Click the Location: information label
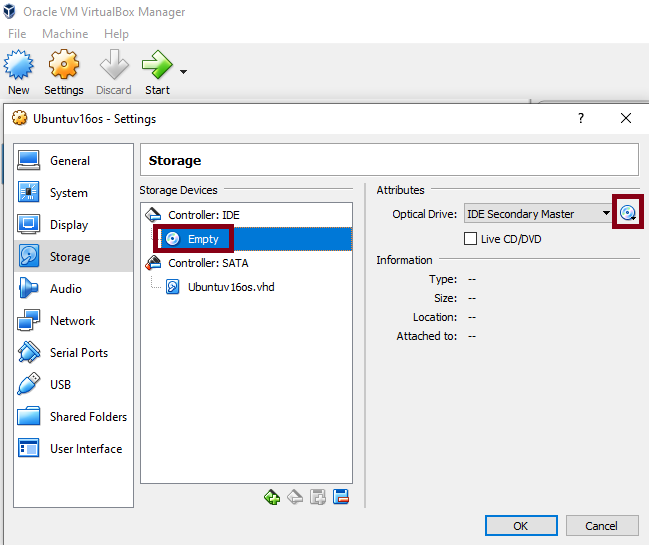The height and width of the screenshot is (545, 649). 435,317
